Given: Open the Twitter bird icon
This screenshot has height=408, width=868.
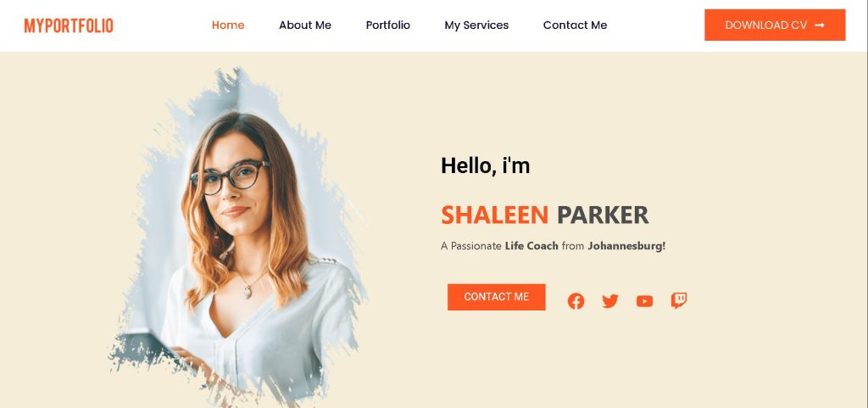Looking at the screenshot, I should (x=610, y=301).
